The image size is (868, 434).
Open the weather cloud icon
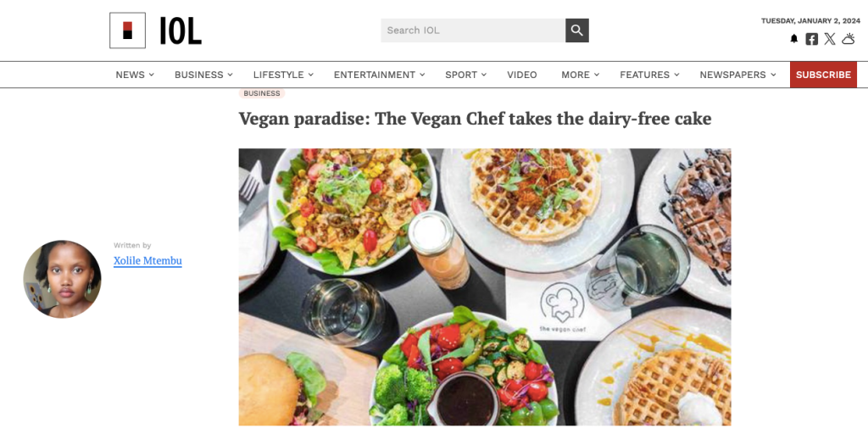pyautogui.click(x=848, y=39)
